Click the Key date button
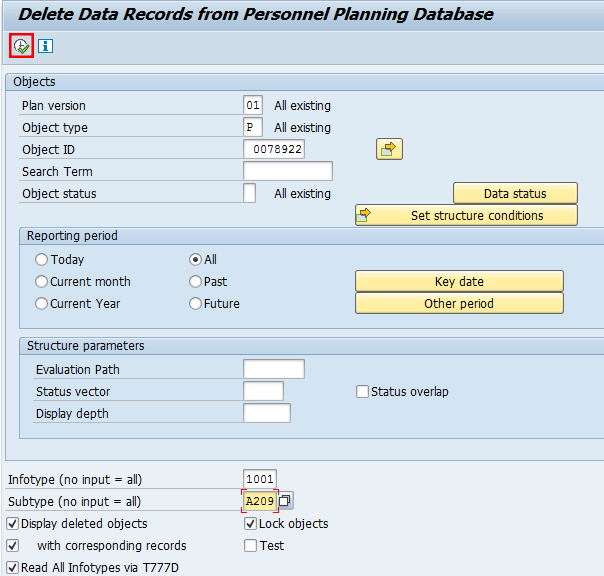The height and width of the screenshot is (576, 604). click(x=459, y=282)
